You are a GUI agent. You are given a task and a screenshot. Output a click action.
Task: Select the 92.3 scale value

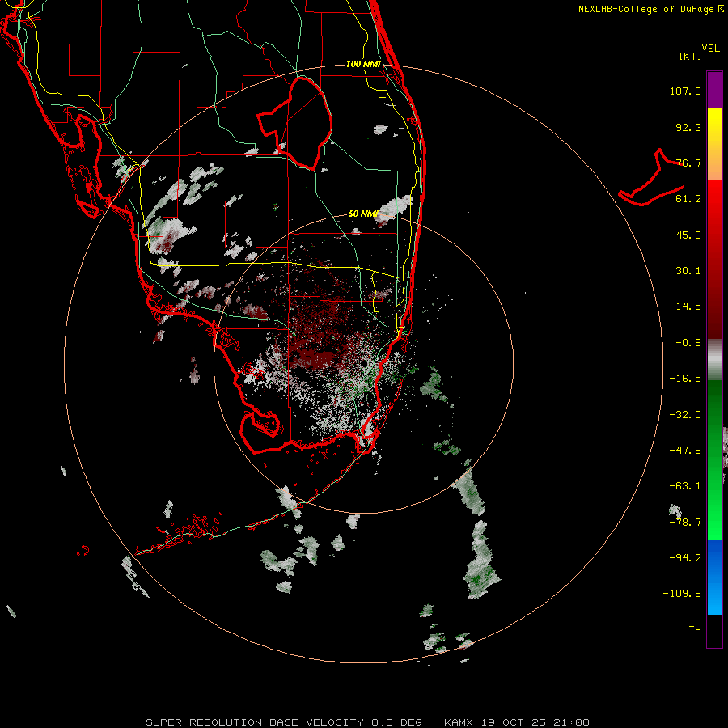(x=688, y=127)
